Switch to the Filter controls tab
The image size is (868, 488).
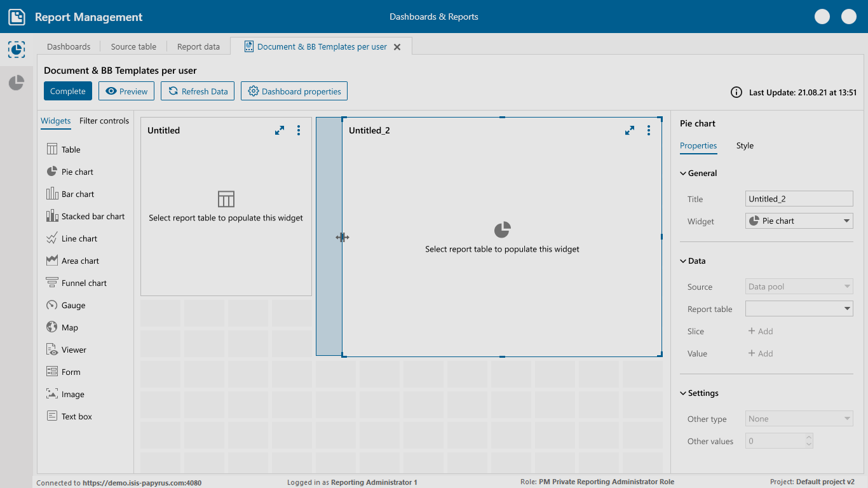(104, 121)
